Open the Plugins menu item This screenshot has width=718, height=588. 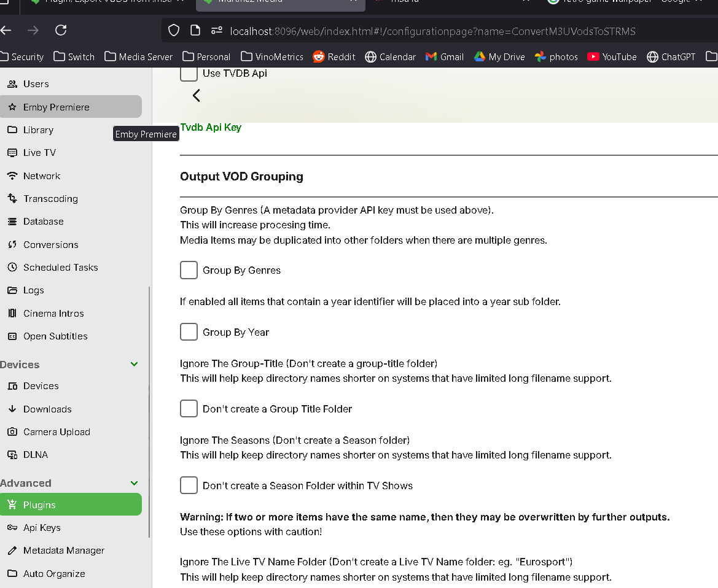[x=39, y=505]
